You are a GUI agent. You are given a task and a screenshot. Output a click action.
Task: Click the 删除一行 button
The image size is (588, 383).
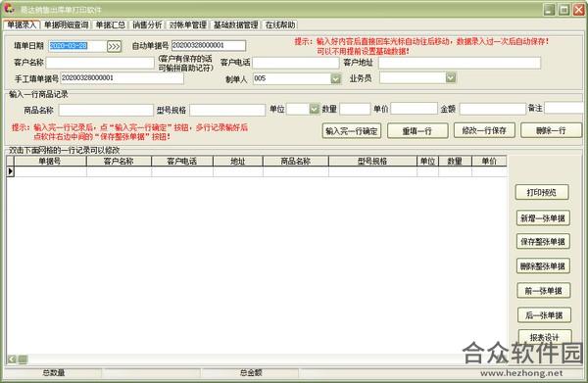551,130
